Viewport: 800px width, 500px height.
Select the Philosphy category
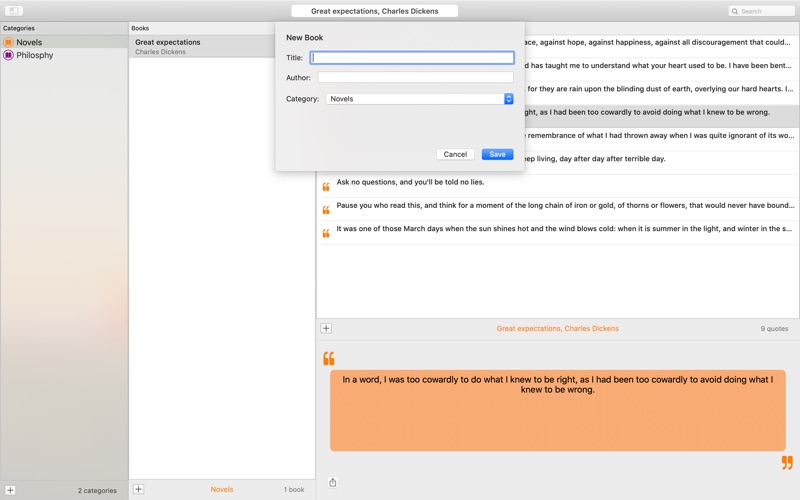[35, 55]
